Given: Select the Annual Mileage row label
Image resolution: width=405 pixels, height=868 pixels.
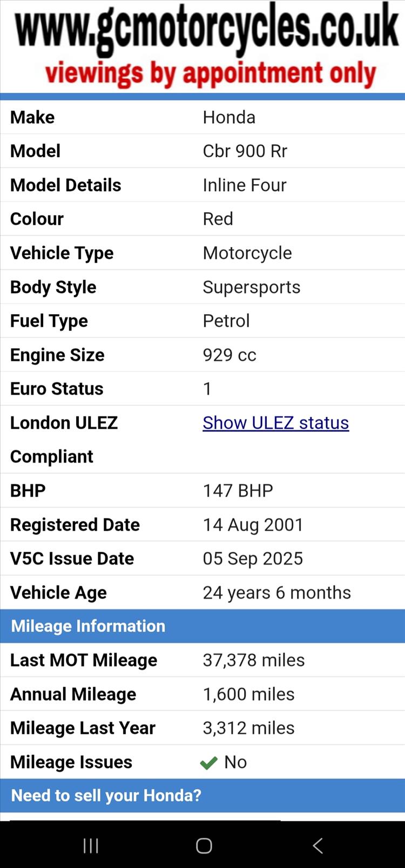Looking at the screenshot, I should point(73,694).
